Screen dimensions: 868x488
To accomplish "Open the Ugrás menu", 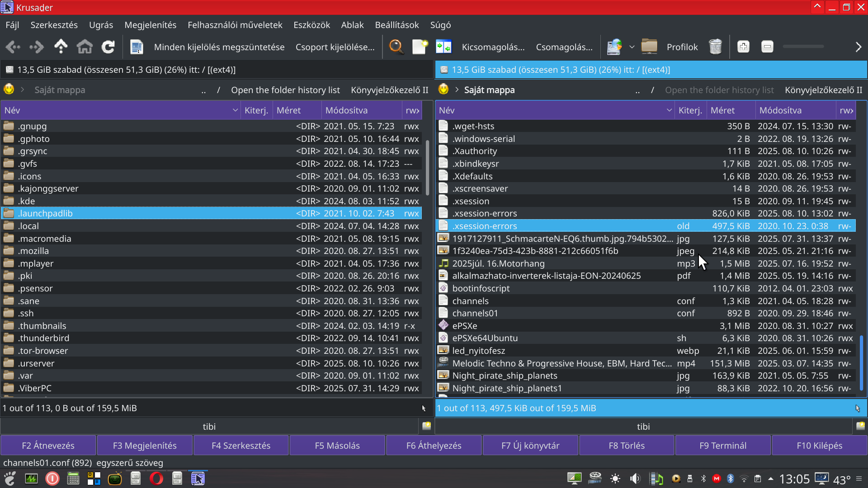I will tap(101, 25).
